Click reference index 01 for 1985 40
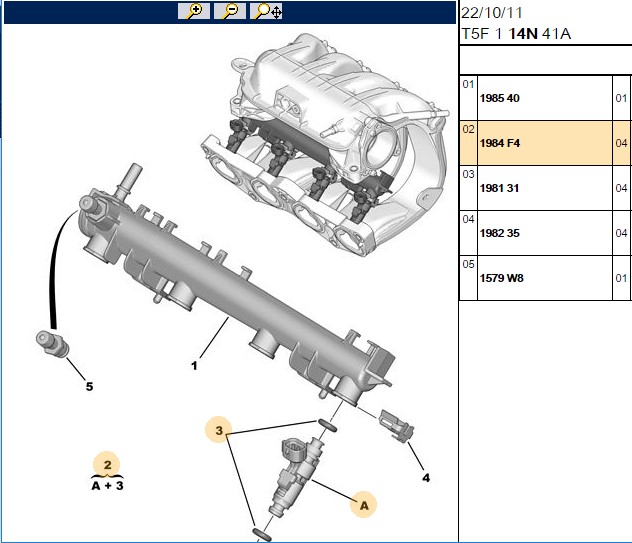The width and height of the screenshot is (632, 543). click(x=468, y=84)
